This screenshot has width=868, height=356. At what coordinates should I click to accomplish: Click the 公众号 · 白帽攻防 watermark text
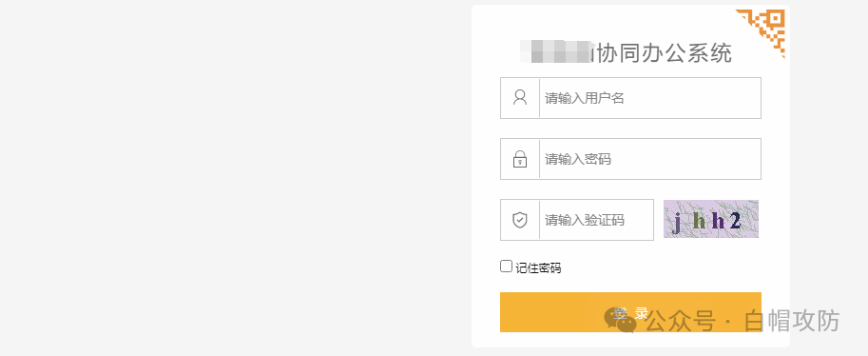point(743,321)
